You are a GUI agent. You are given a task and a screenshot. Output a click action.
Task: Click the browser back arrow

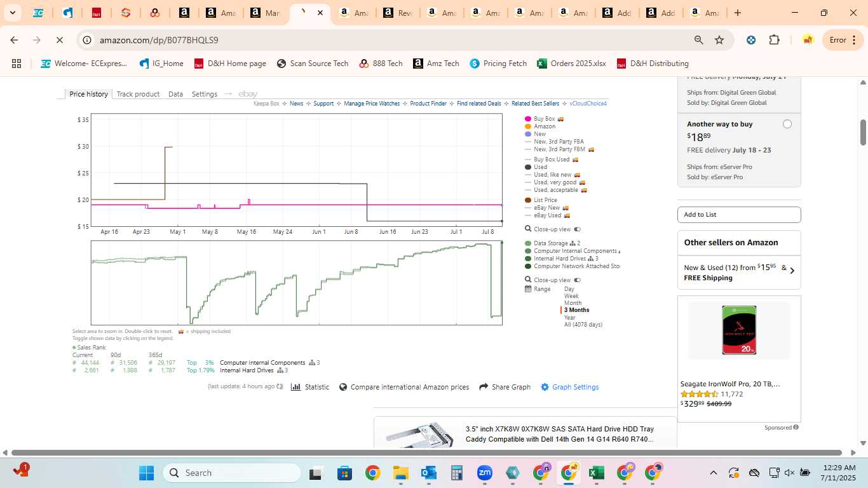pos(14,40)
